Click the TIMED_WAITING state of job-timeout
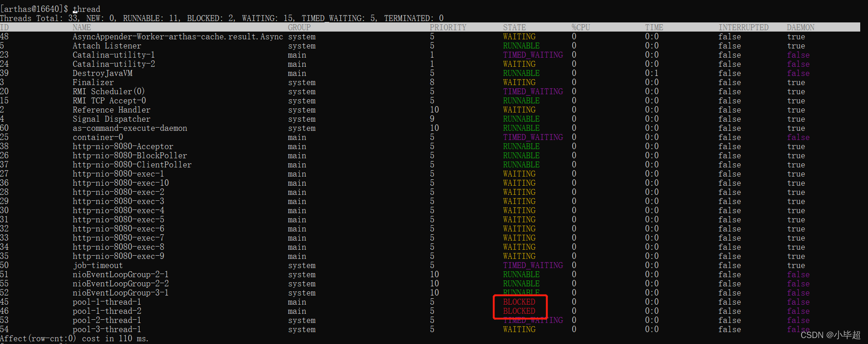Image resolution: width=868 pixels, height=344 pixels. point(533,265)
